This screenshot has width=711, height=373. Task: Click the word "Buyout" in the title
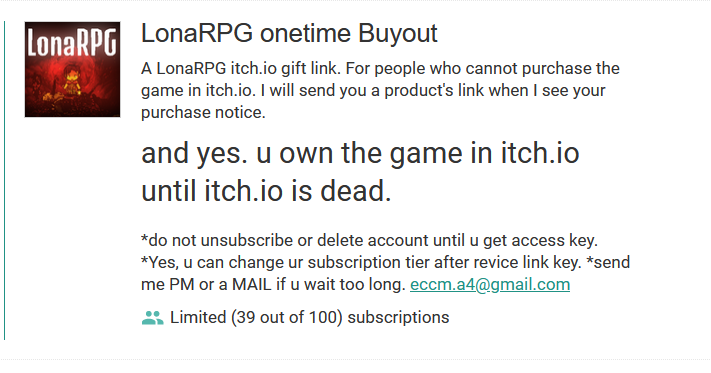point(398,33)
